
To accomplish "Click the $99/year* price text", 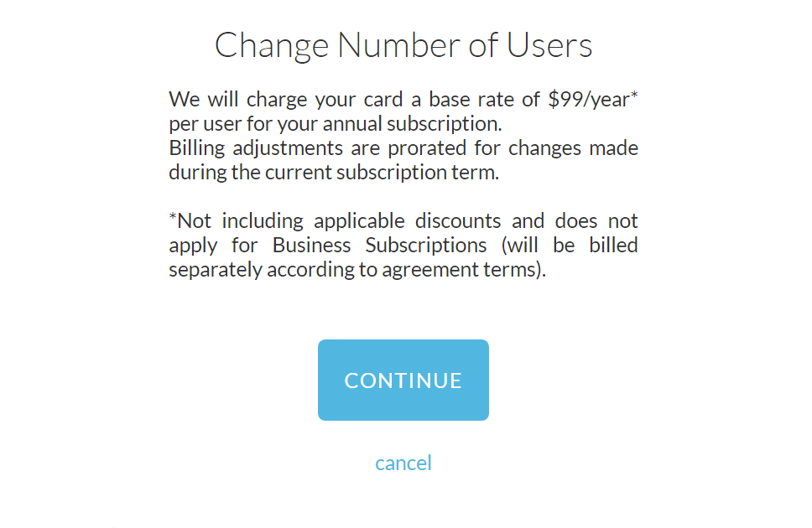I will point(593,99).
